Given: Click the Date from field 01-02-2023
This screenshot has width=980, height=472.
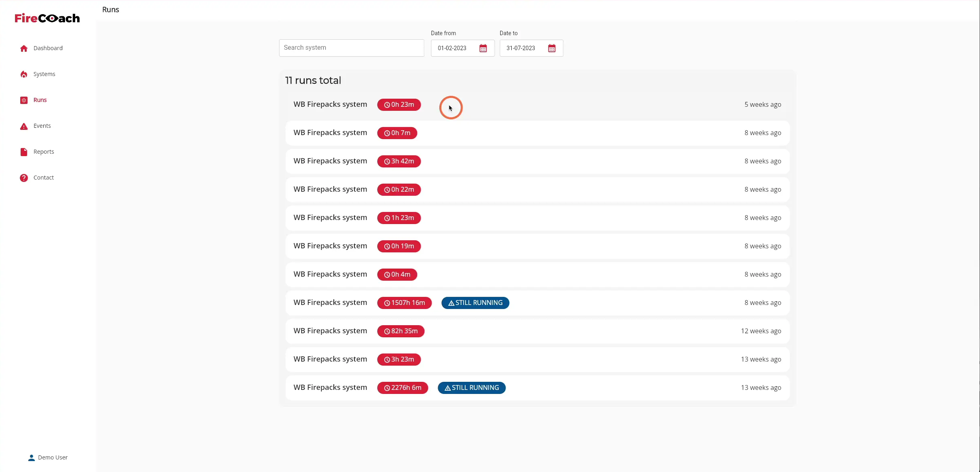Looking at the screenshot, I should tap(463, 48).
